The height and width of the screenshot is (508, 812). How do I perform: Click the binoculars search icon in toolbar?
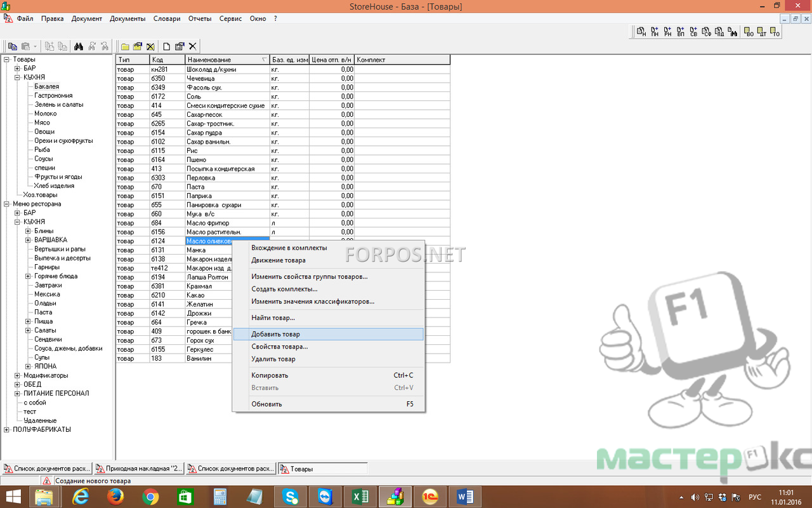(x=79, y=46)
